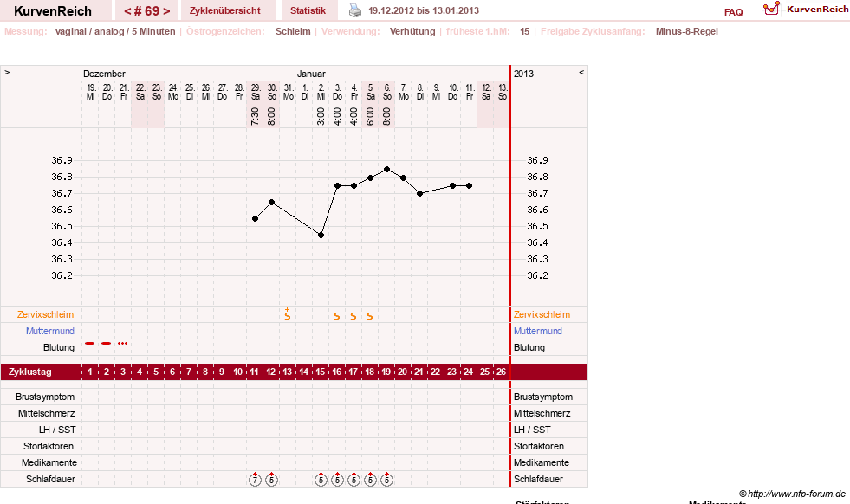
Task: Click temperature point on cycle day 15
Action: 321,236
